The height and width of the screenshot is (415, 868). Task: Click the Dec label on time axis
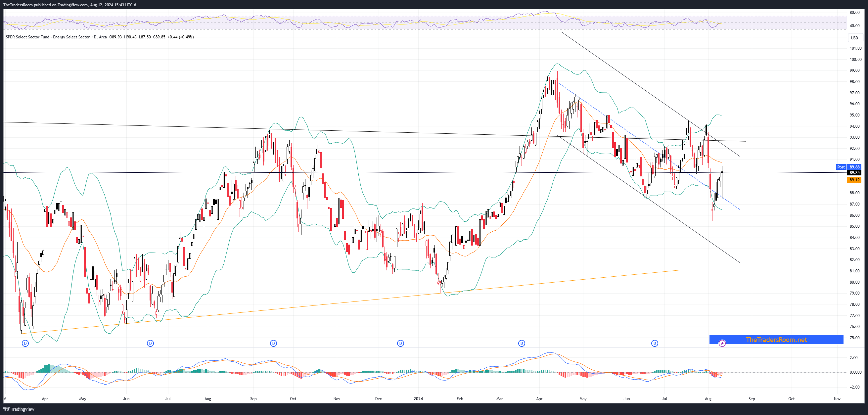click(x=378, y=398)
